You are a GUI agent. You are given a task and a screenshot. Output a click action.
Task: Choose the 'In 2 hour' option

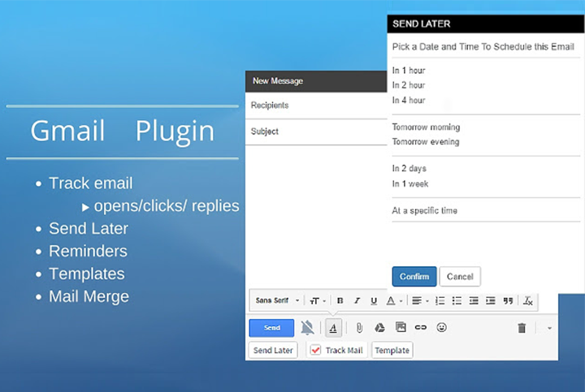(409, 85)
